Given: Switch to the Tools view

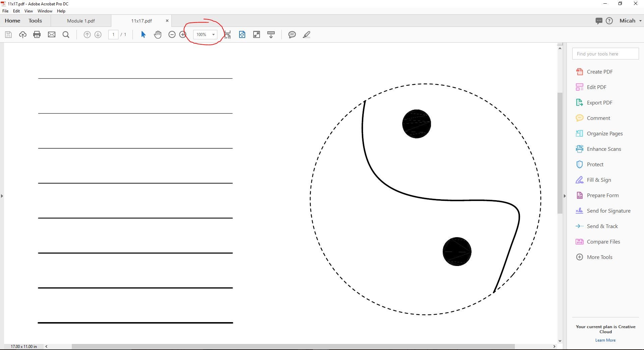Looking at the screenshot, I should coord(35,21).
